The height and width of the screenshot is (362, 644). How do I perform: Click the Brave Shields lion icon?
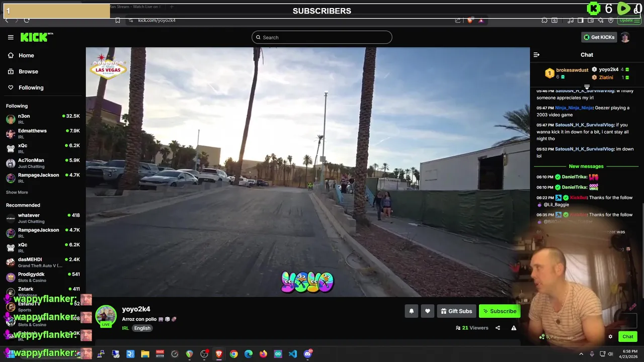[470, 20]
